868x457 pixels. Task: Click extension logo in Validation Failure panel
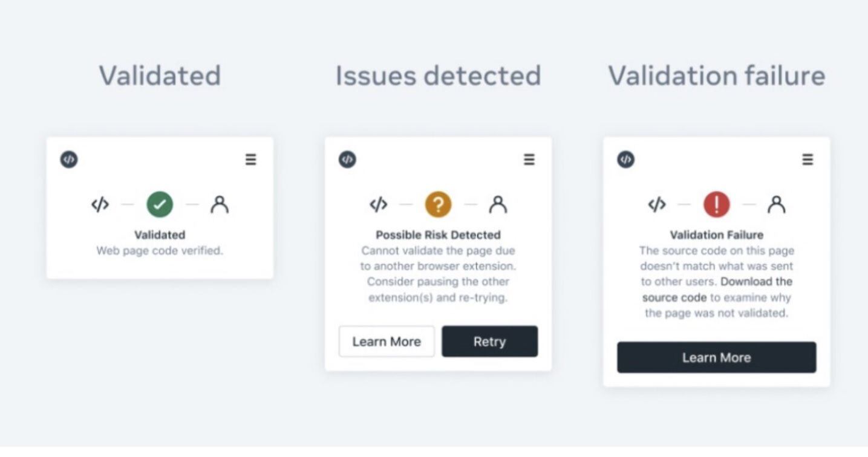point(626,160)
